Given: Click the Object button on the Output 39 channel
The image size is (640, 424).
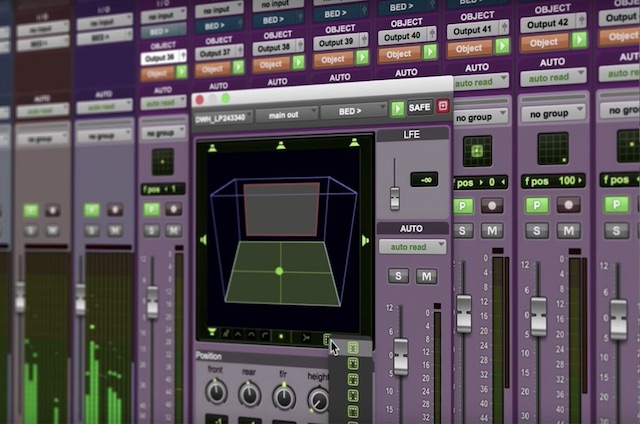Looking at the screenshot, I should pos(333,60).
